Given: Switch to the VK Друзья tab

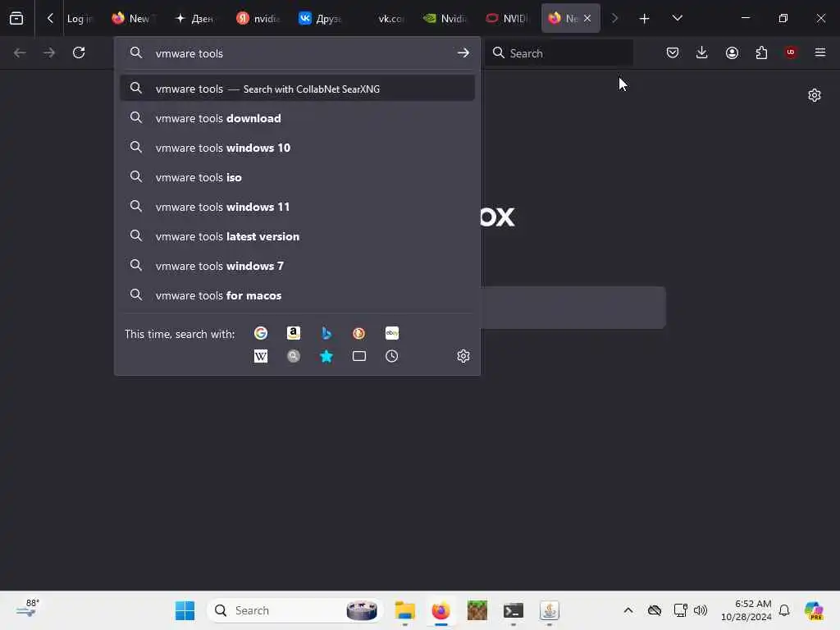Looking at the screenshot, I should 320,18.
